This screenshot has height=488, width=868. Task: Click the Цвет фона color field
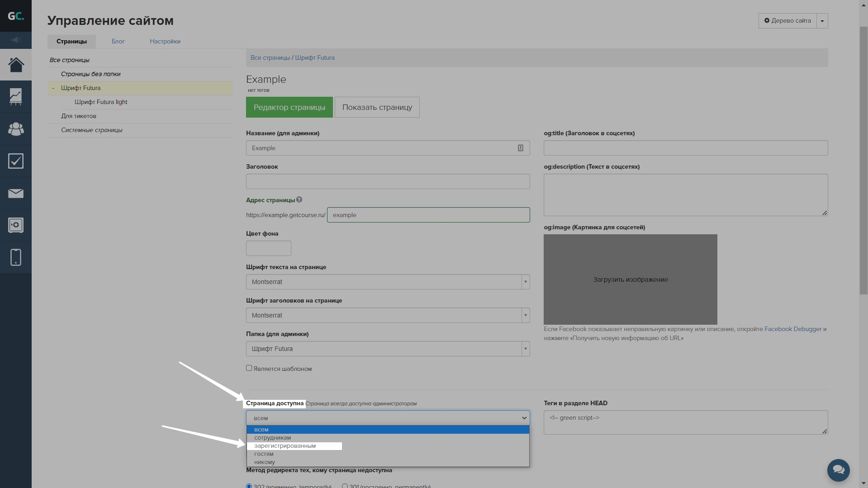pos(268,248)
